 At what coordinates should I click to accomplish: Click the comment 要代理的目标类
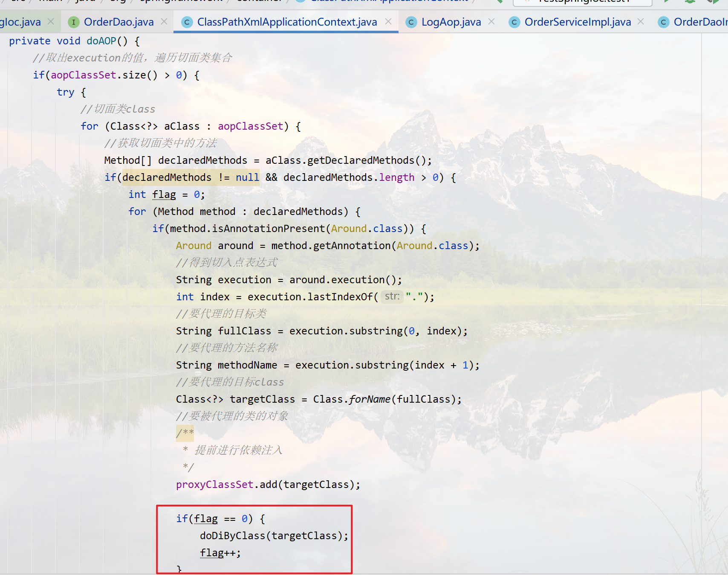point(221,314)
